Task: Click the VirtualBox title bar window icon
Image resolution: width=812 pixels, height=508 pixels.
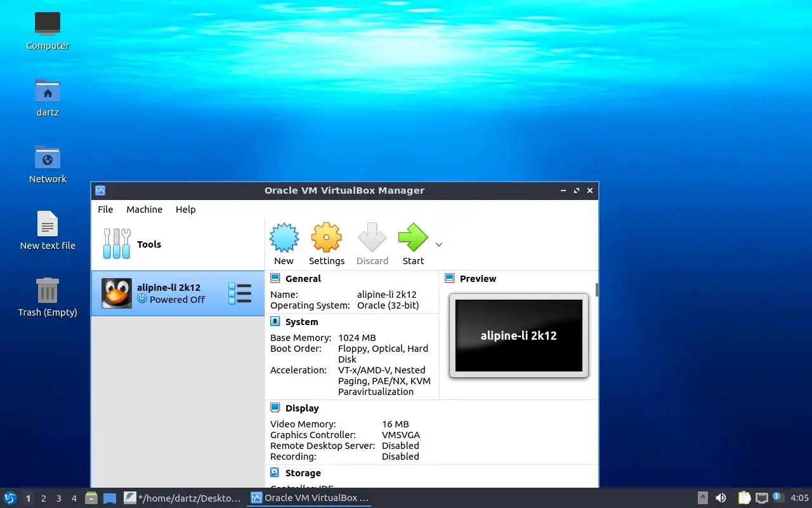Action: click(x=100, y=190)
